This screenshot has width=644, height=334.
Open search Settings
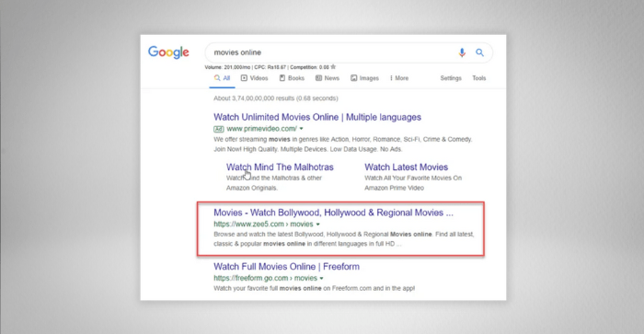point(451,78)
